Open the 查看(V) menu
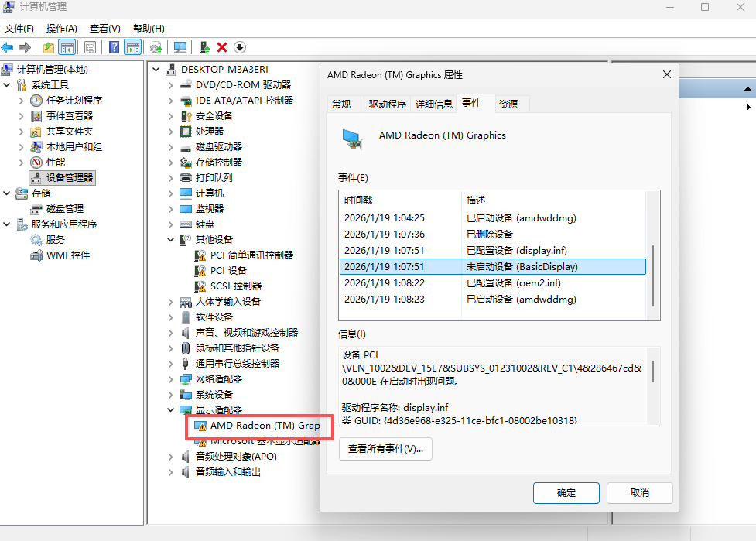Image resolution: width=756 pixels, height=541 pixels. (105, 28)
